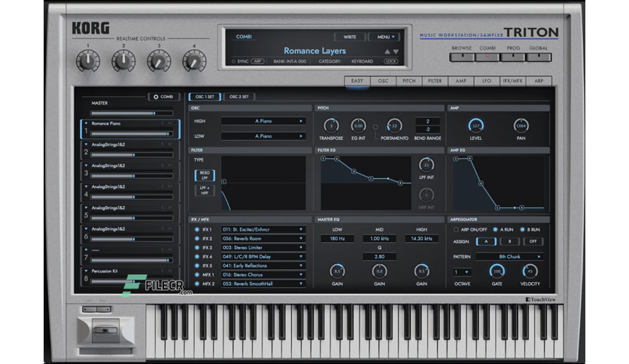Select the next program with down arrow
629x364 pixels.
point(396,52)
